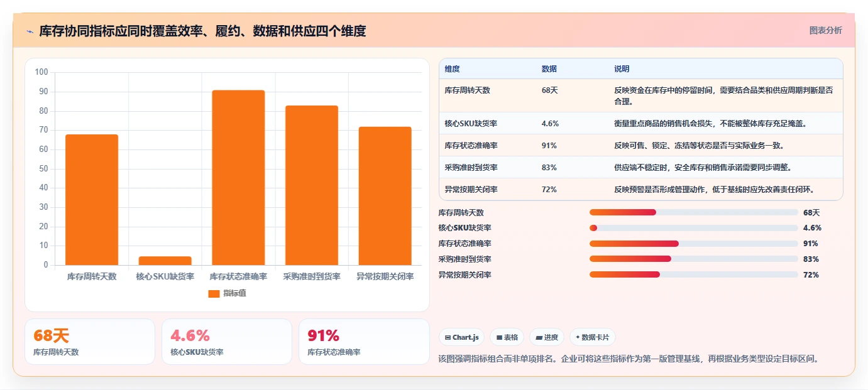Click the 库存状态准确率 progress bar

(x=694, y=244)
